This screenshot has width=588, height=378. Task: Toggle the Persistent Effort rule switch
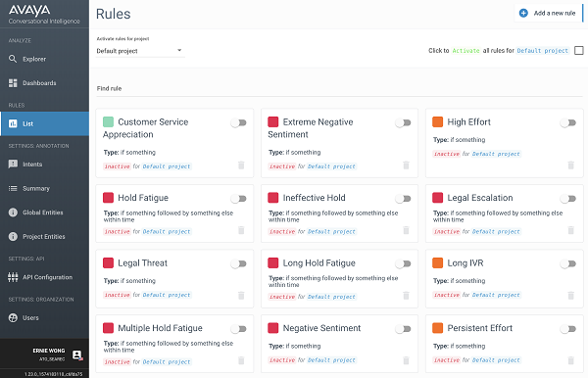point(568,329)
